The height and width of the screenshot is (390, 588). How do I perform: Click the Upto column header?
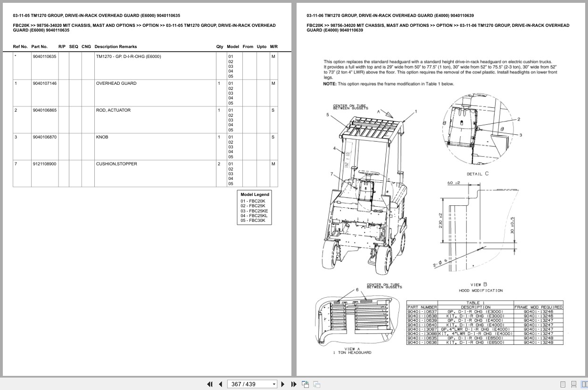point(262,47)
